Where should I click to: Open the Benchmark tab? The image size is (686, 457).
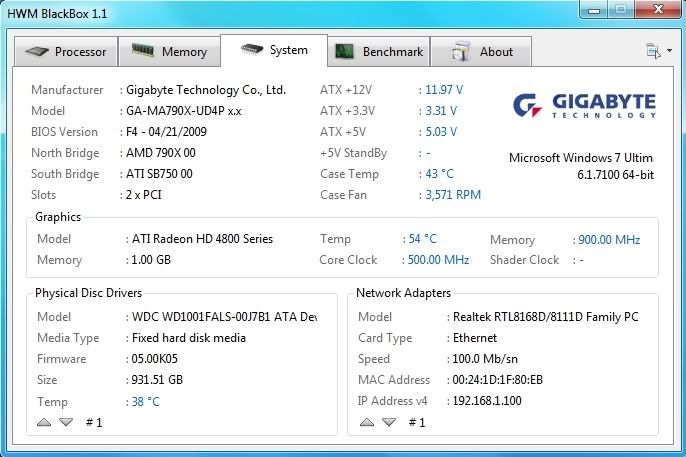pos(392,52)
